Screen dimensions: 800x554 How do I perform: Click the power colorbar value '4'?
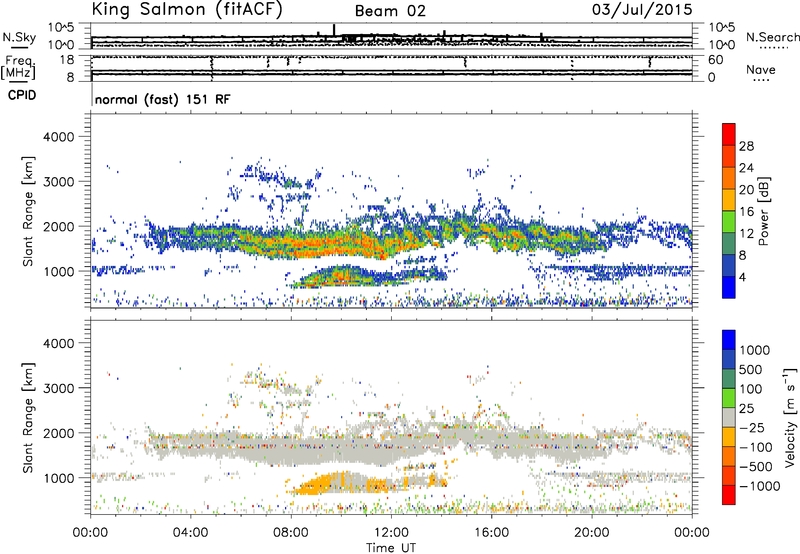742,277
